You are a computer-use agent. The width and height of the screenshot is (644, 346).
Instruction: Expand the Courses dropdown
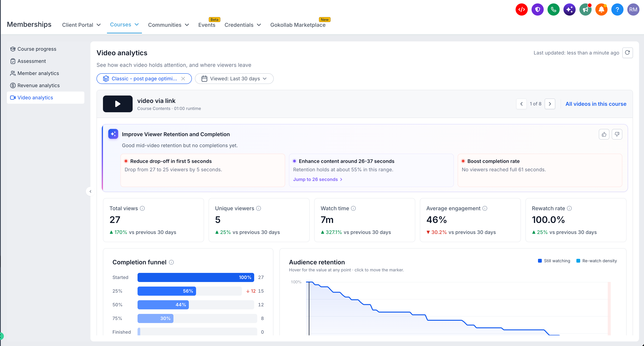[124, 24]
